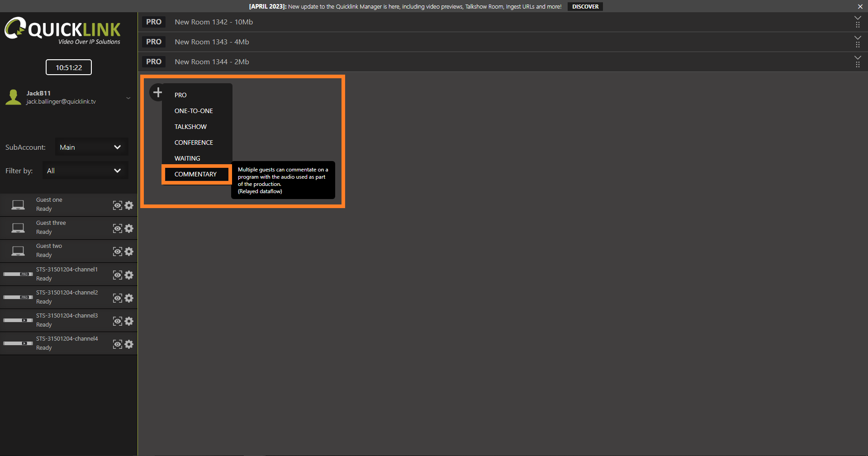868x456 pixels.
Task: Toggle preview eye for STS-31501204-channel1
Action: coord(118,275)
